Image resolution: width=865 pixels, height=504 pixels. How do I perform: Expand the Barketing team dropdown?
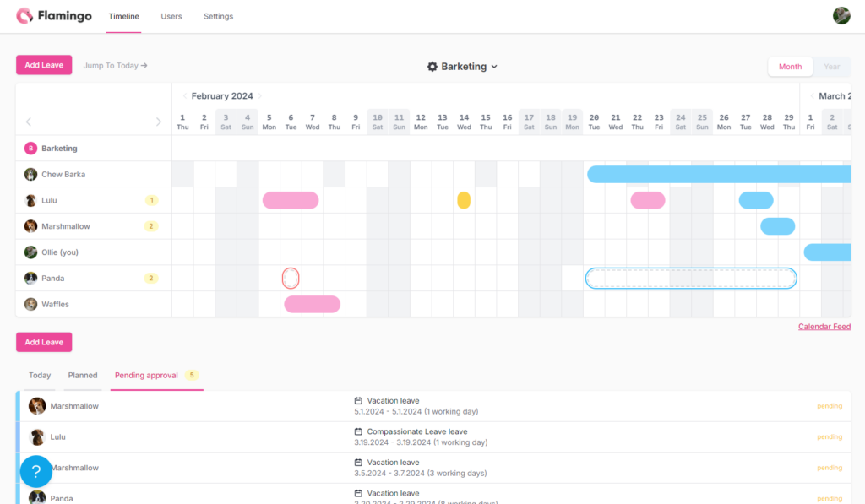pyautogui.click(x=494, y=67)
